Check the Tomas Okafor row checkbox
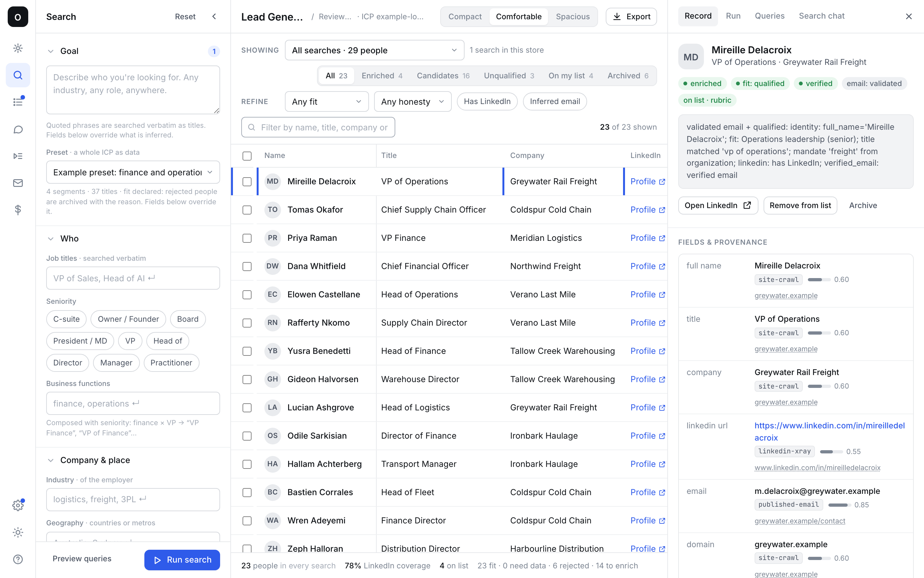924x578 pixels. pos(247,210)
